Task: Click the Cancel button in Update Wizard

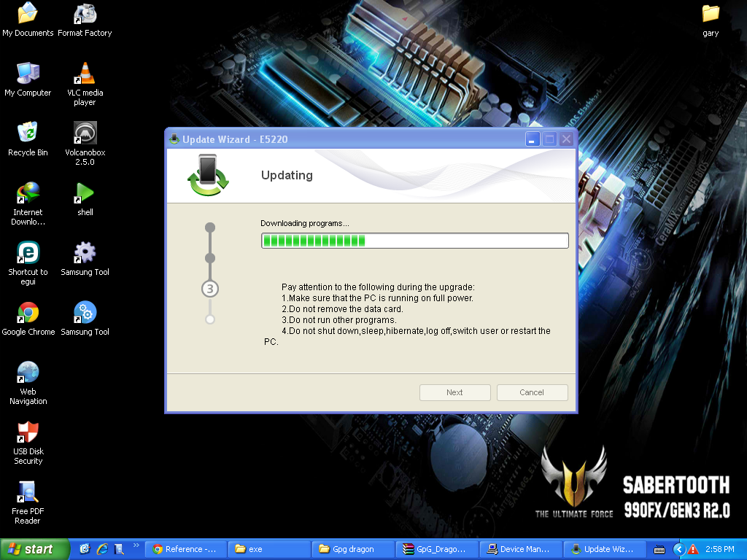Action: coord(532,392)
